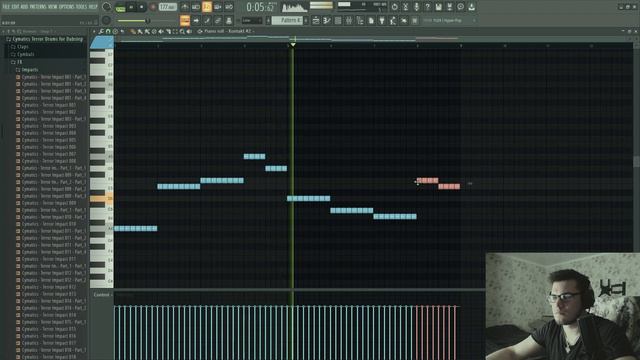Select the highlighted orange tool in second toolbar row
This screenshot has width=640, height=360.
185,20
